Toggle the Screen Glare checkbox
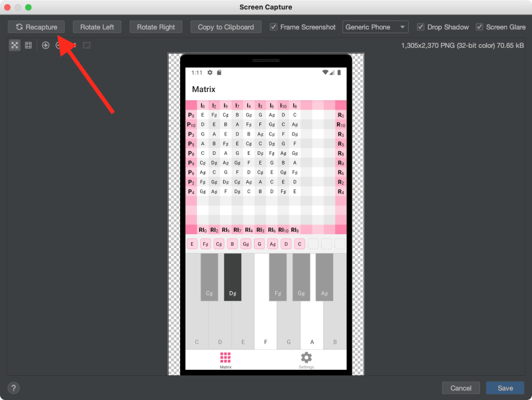This screenshot has height=400, width=532. click(479, 27)
